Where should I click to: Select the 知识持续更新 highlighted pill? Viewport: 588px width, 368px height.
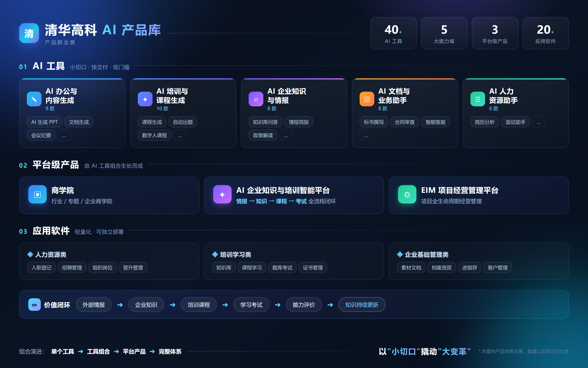[362, 305]
